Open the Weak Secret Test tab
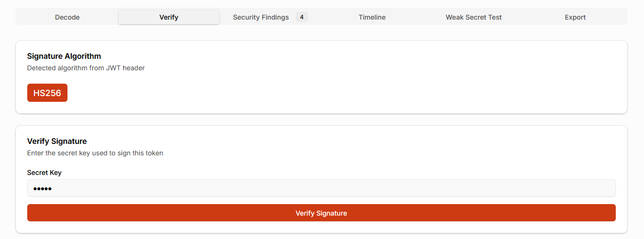 point(474,17)
